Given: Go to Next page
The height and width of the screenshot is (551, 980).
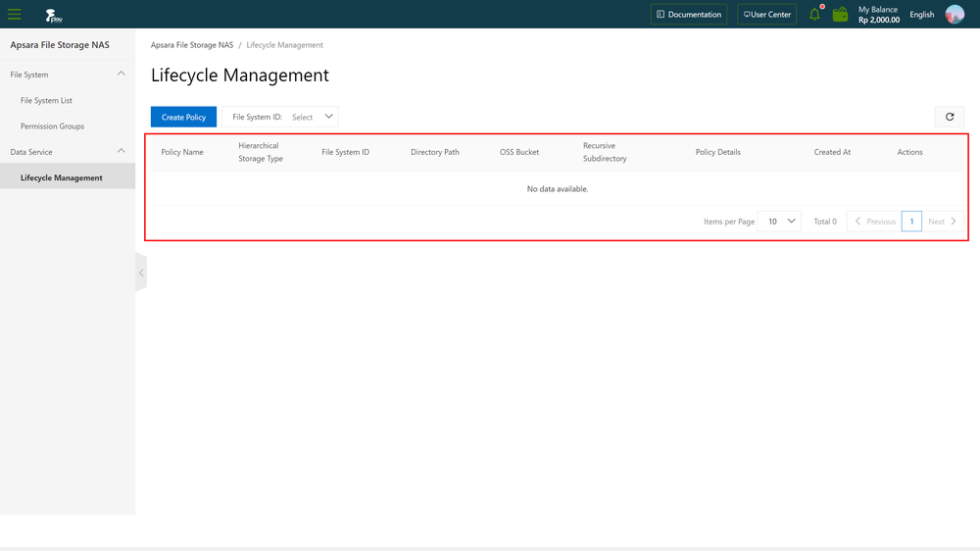Looking at the screenshot, I should (x=943, y=222).
